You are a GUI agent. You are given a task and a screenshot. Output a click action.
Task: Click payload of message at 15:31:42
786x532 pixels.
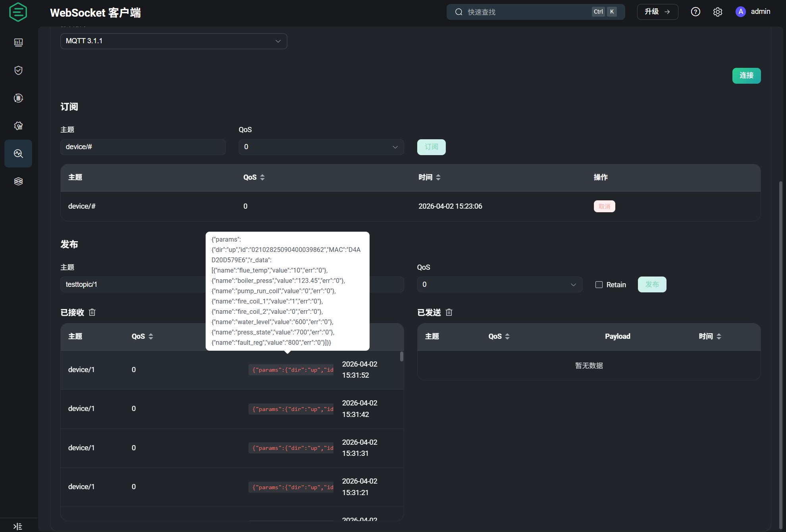point(291,409)
